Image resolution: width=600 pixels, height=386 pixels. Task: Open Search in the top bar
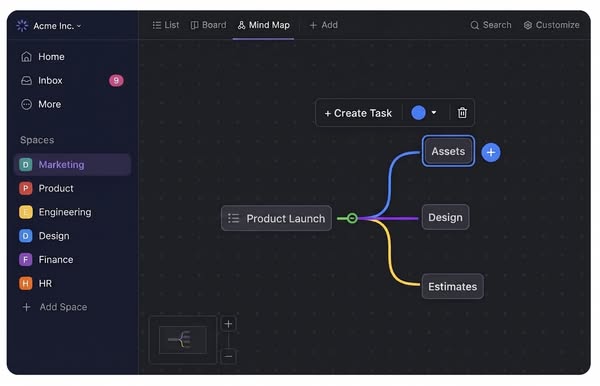(491, 25)
